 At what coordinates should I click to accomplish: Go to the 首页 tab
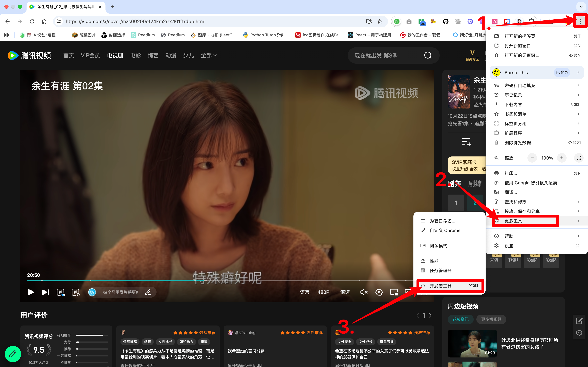68,55
